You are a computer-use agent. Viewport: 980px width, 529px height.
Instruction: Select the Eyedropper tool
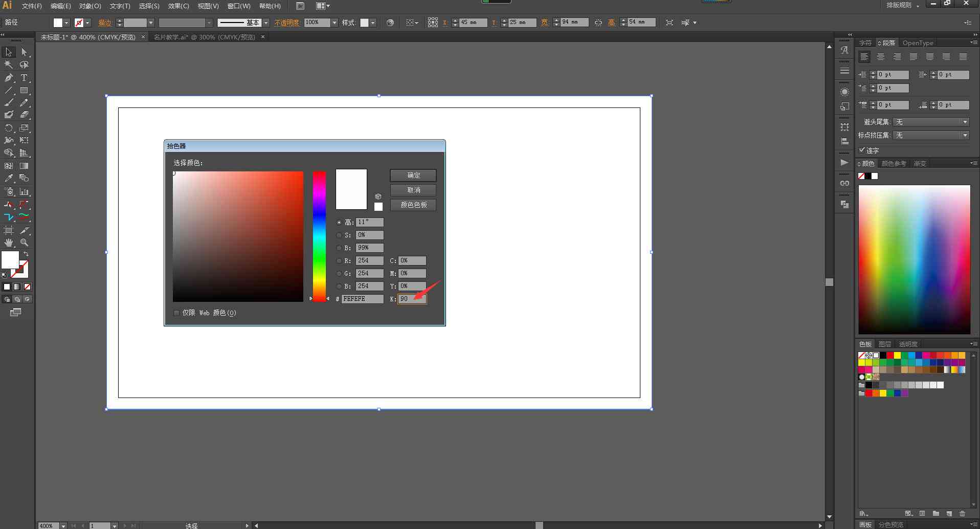coord(9,178)
